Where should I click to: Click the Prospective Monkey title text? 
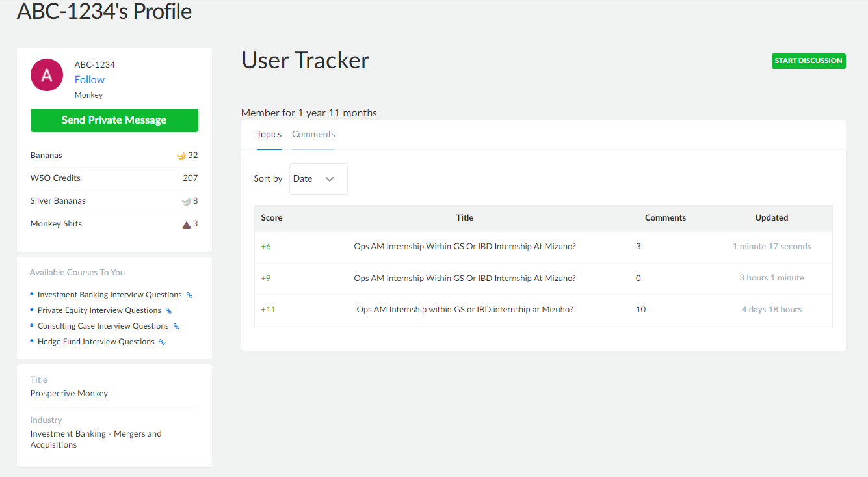point(69,394)
